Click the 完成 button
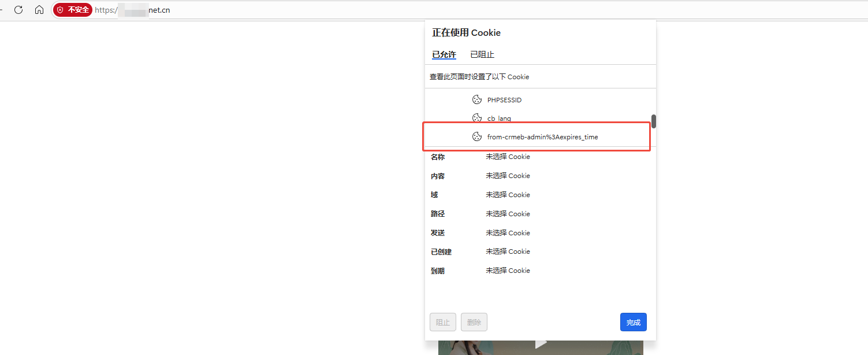Image resolution: width=868 pixels, height=355 pixels. pyautogui.click(x=634, y=322)
